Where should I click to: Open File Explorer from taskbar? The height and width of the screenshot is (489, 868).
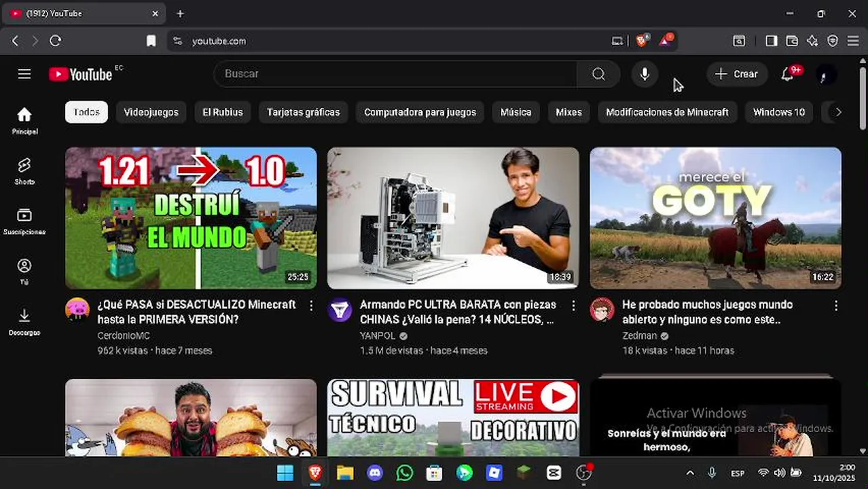click(345, 473)
